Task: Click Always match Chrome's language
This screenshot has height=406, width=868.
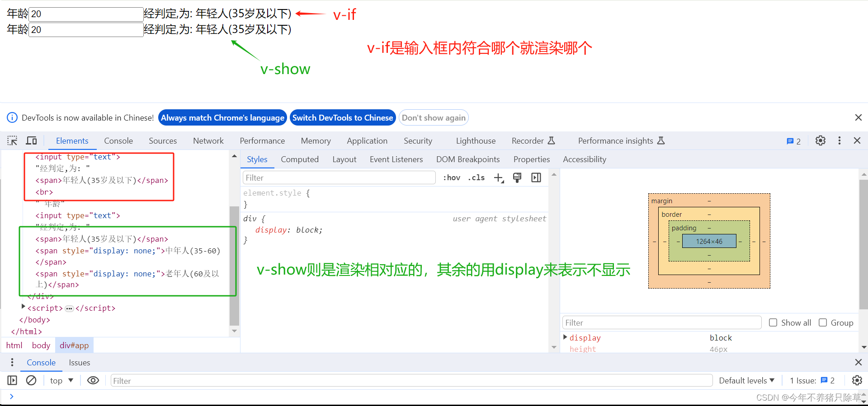Action: tap(222, 118)
